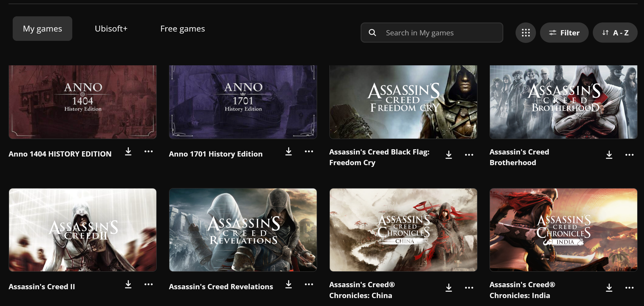644x306 pixels.
Task: Click the search magnifier icon
Action: click(372, 33)
